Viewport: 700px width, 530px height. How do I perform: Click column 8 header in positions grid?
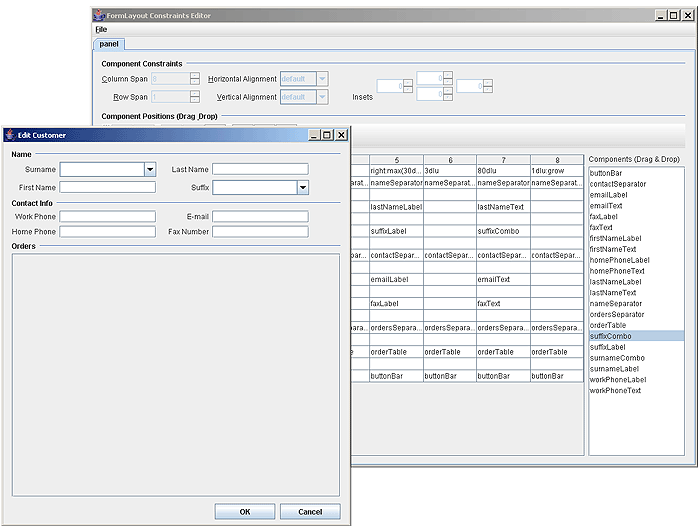point(557,160)
